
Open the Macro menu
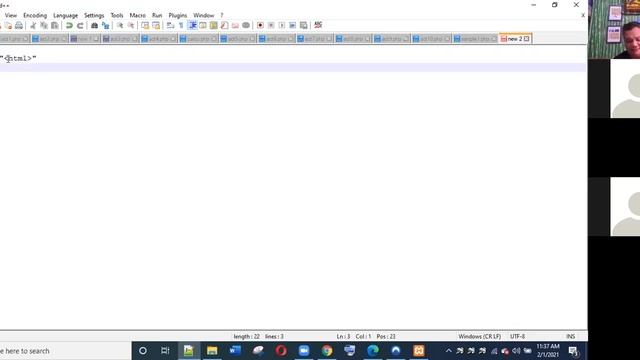[x=138, y=15]
